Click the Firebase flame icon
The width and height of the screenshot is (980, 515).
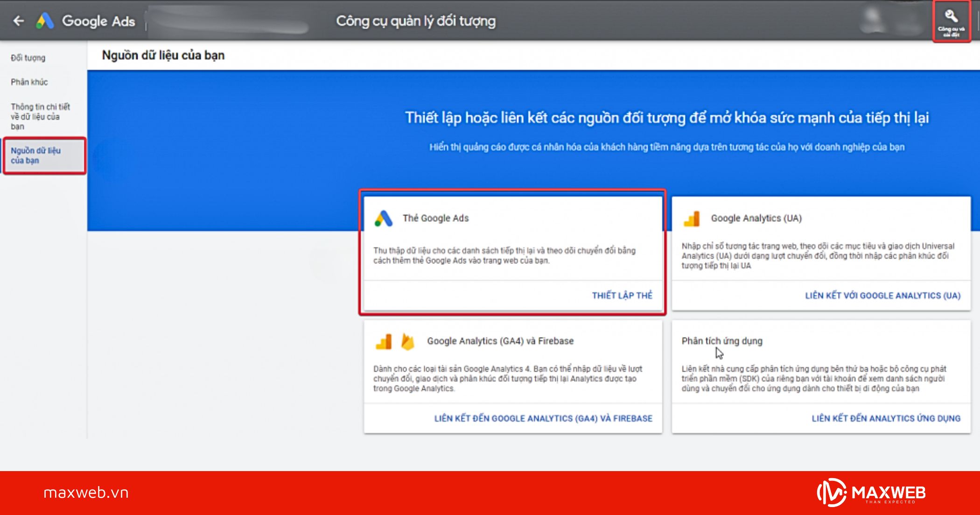(x=406, y=341)
